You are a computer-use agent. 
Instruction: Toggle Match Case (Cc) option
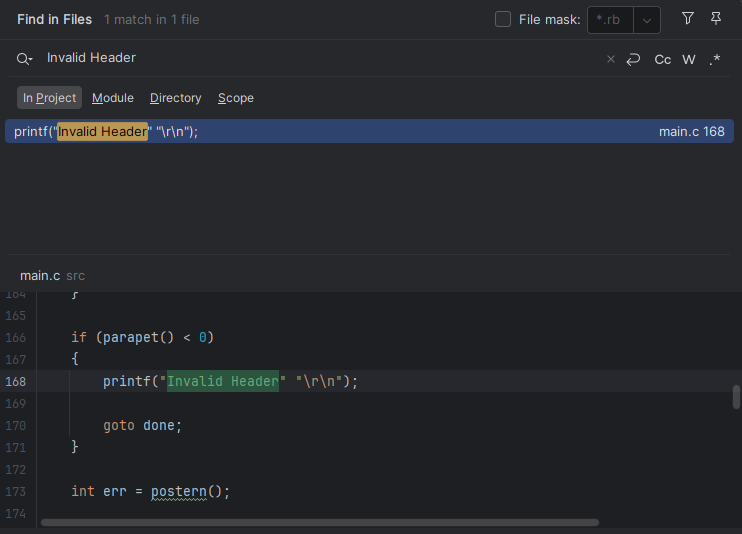pos(662,59)
